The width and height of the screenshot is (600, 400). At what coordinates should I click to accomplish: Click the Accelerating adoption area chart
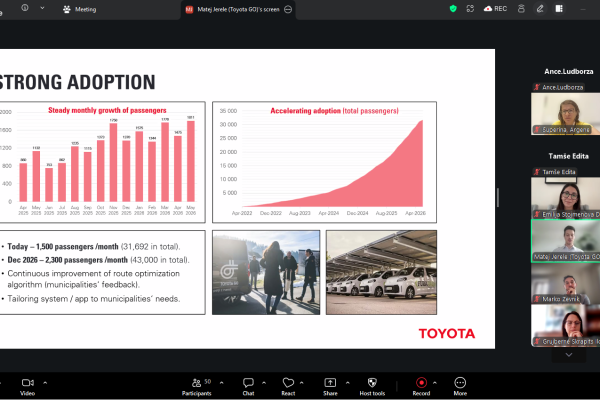pyautogui.click(x=324, y=162)
